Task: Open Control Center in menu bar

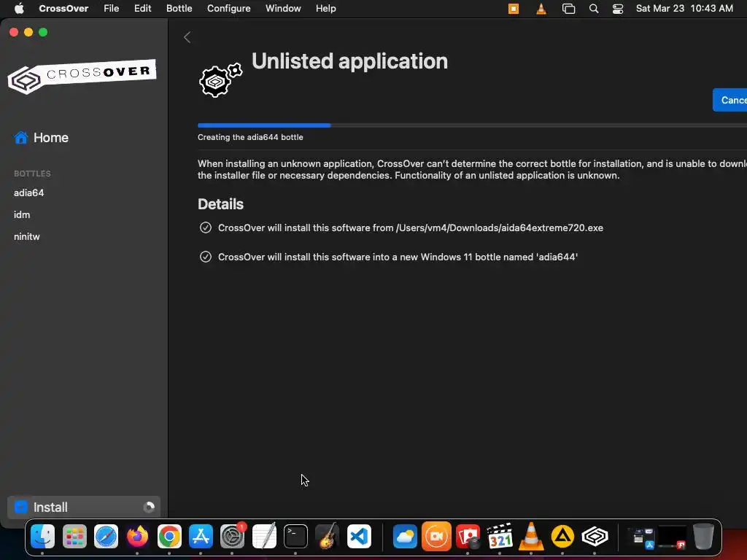Action: (618, 9)
